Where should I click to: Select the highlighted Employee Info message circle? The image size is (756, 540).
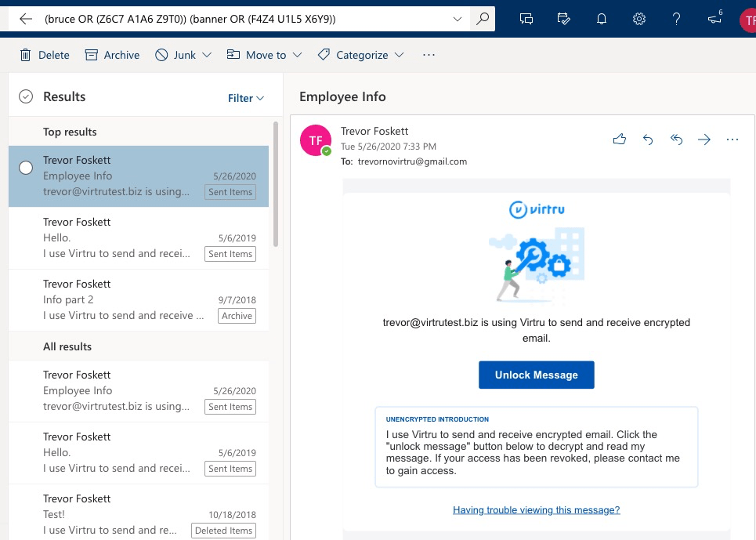[26, 168]
